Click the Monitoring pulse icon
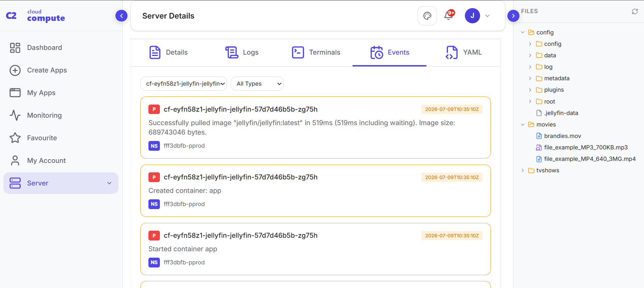644x288 pixels. (15, 115)
